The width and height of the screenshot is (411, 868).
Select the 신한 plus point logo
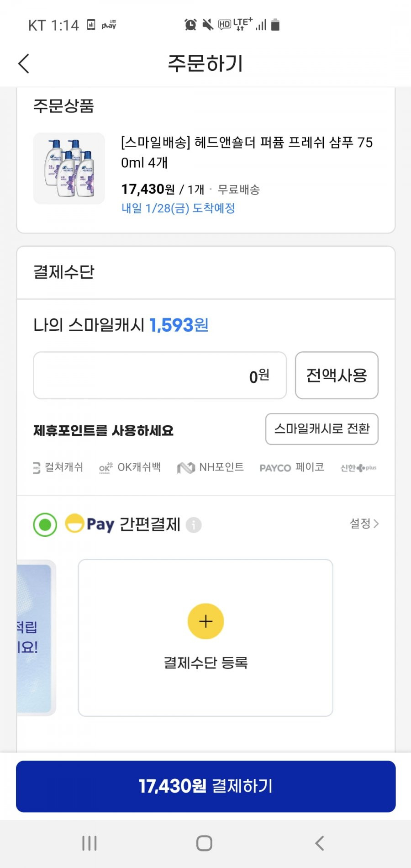[358, 468]
